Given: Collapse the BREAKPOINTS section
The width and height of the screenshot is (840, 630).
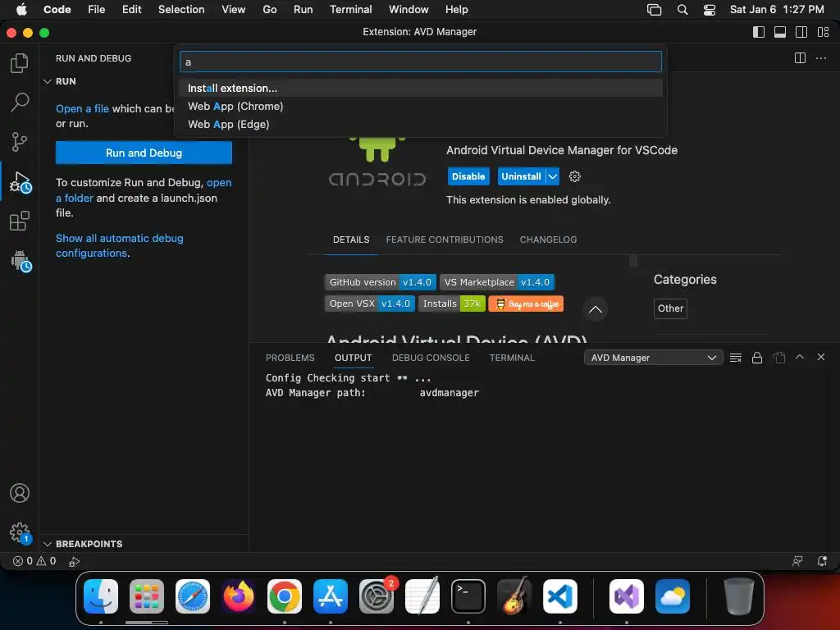Looking at the screenshot, I should tap(48, 544).
